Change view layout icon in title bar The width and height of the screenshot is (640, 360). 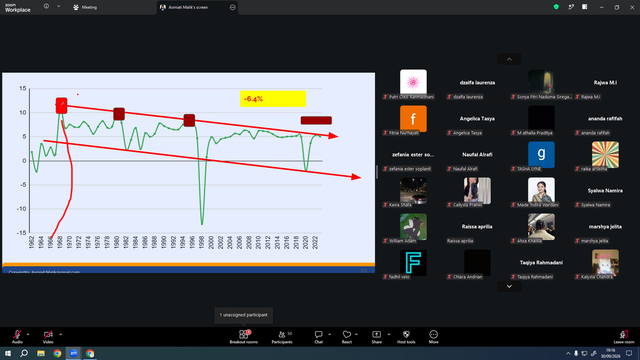click(585, 7)
